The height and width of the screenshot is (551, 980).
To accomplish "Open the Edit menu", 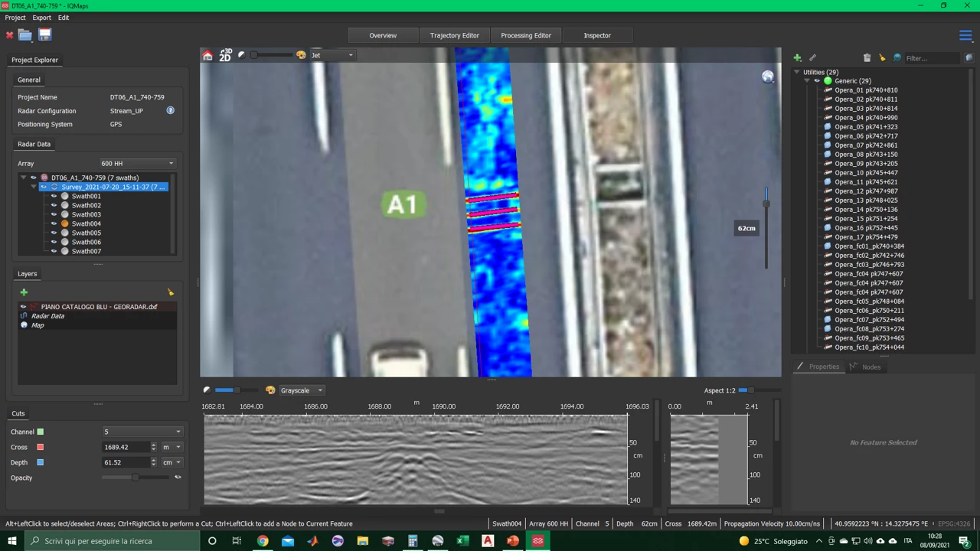I will click(x=64, y=18).
